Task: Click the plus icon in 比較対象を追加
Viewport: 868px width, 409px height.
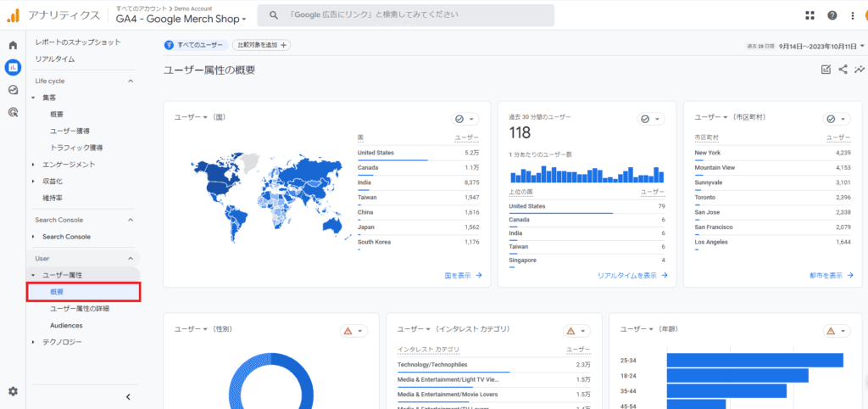Action: click(x=283, y=45)
